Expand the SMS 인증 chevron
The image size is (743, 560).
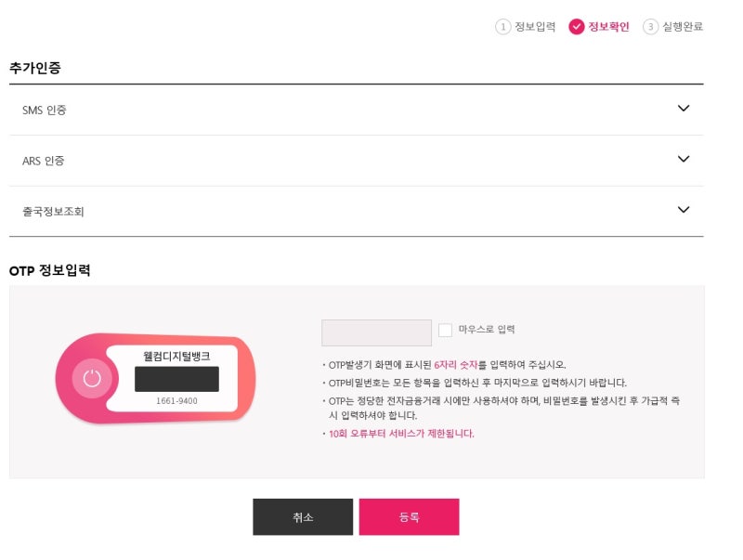684,109
